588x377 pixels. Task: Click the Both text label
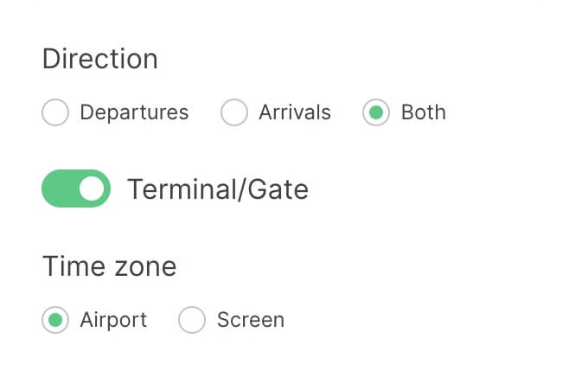(424, 112)
